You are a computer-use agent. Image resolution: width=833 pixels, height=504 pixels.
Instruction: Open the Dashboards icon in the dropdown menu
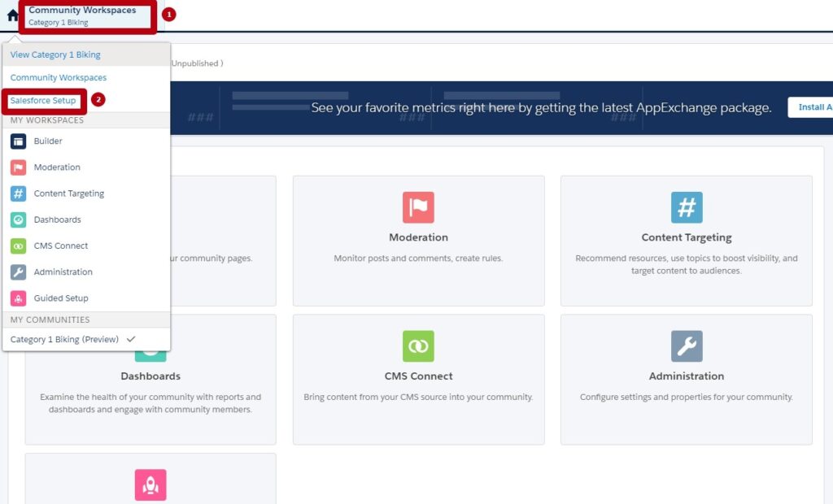(18, 219)
